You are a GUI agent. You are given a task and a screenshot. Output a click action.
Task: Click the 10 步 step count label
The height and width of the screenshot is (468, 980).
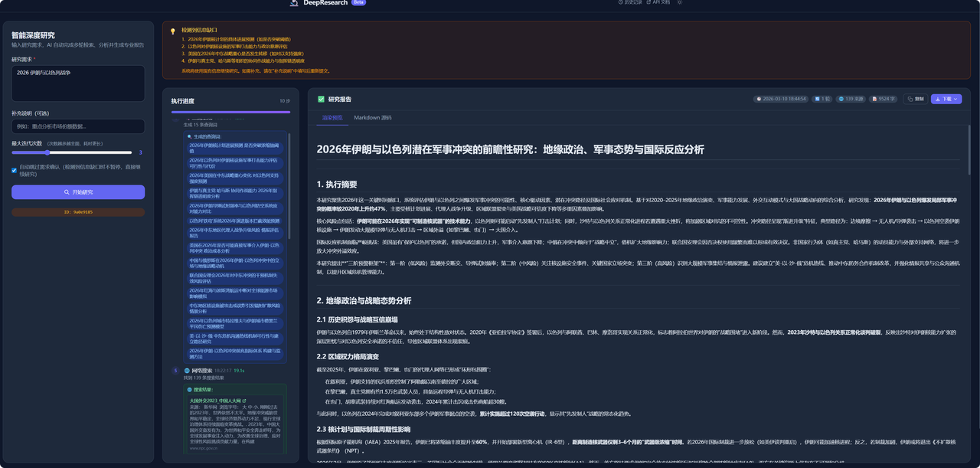(x=285, y=101)
